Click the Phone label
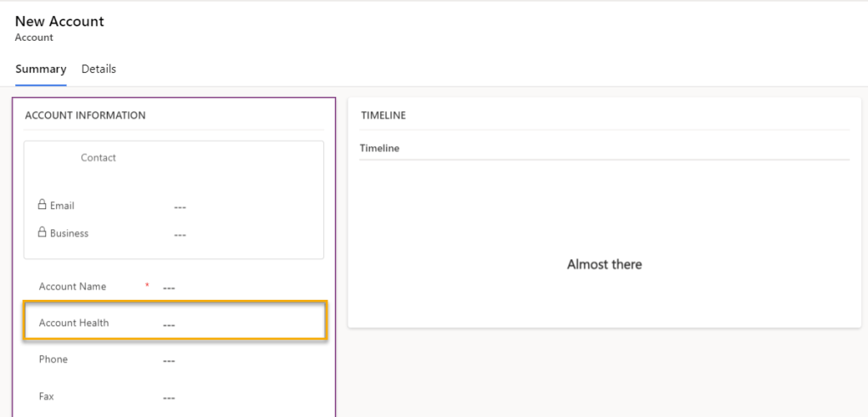 click(53, 359)
